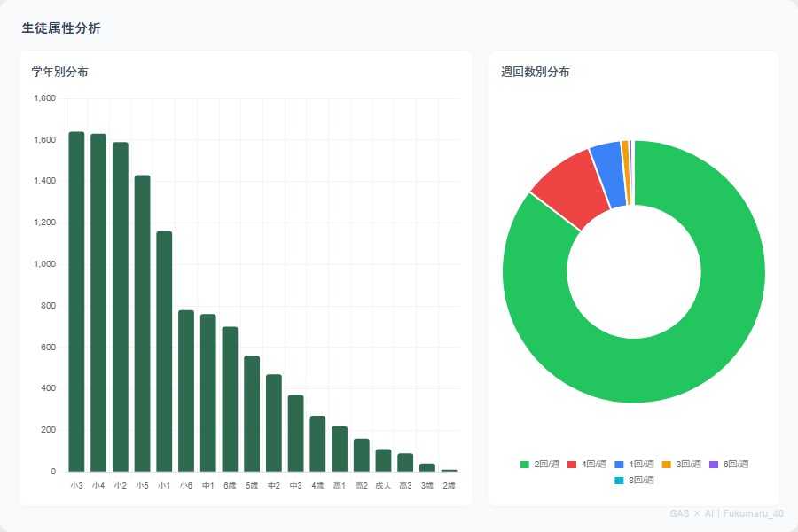This screenshot has width=798, height=532.
Task: Select the short 3歳 bar
Action: (427, 468)
